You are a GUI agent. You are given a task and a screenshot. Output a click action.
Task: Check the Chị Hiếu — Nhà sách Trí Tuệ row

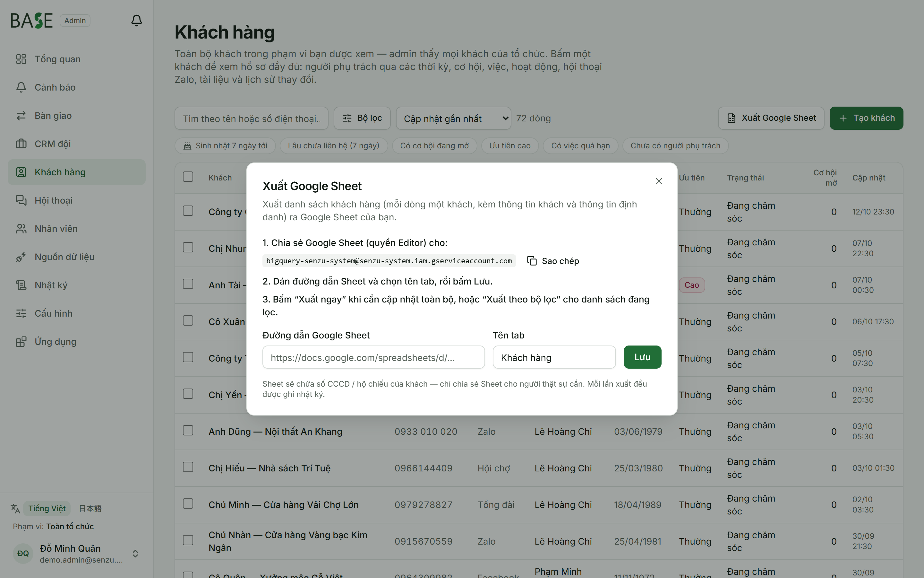pos(188,467)
